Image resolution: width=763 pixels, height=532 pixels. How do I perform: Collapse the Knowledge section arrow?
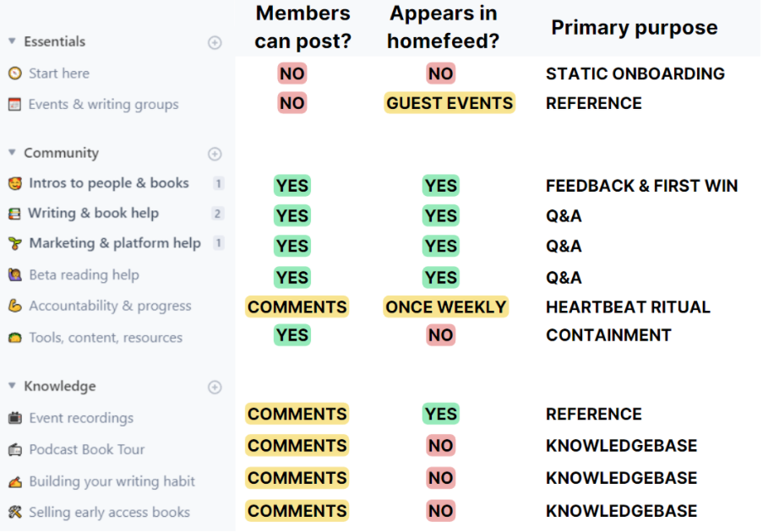click(12, 386)
